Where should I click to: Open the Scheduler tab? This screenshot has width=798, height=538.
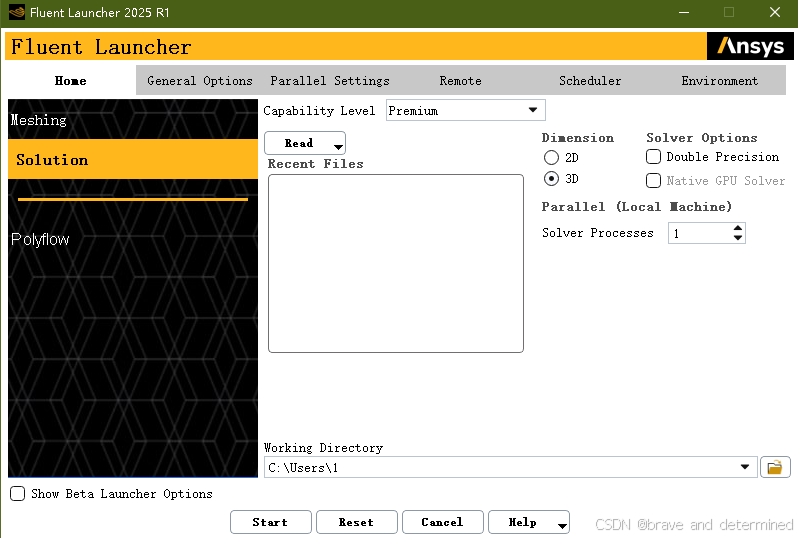590,80
